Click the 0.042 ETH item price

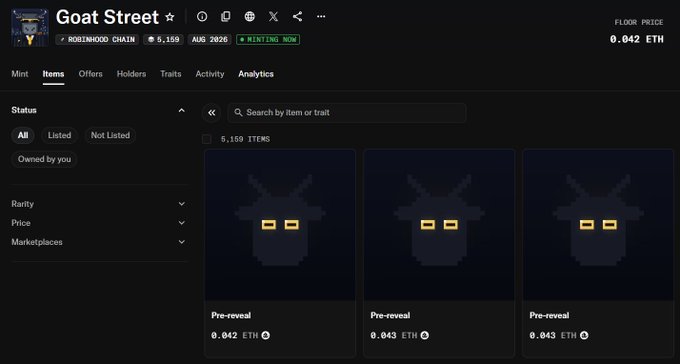pyautogui.click(x=235, y=335)
